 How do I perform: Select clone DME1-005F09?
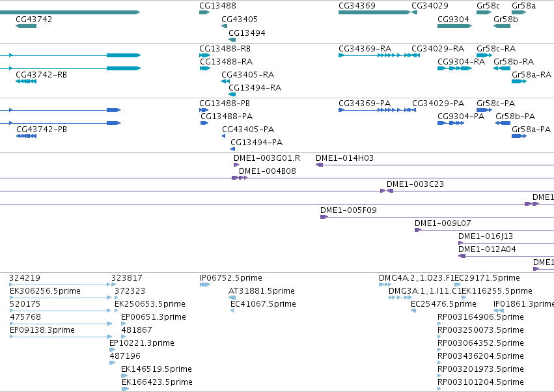(x=348, y=210)
